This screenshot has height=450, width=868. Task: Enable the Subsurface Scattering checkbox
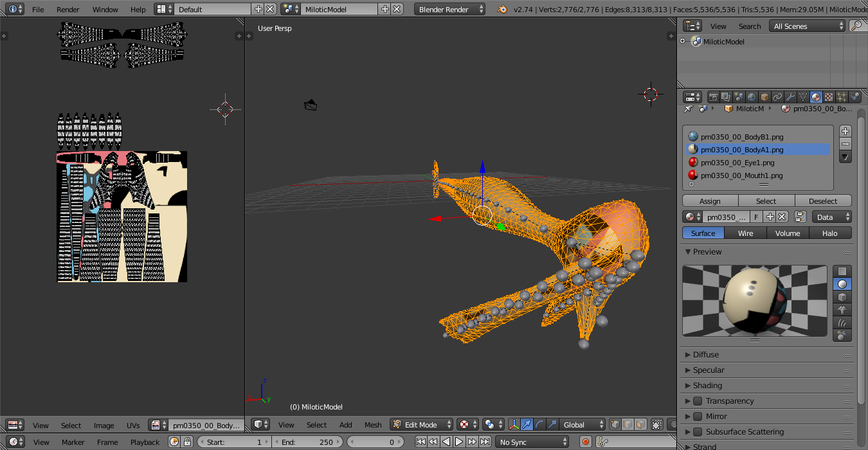pos(698,432)
